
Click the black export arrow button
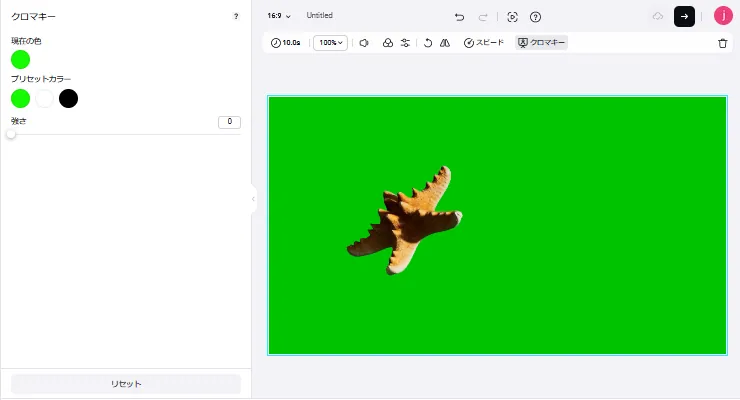(x=684, y=16)
